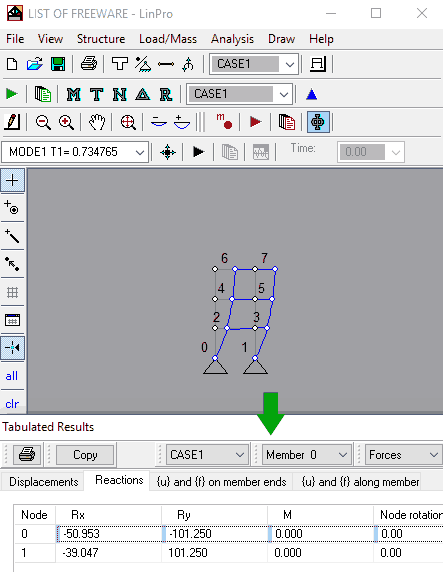The height and width of the screenshot is (572, 443).
Task: Show bending moment diagram M icon
Action: tap(74, 94)
